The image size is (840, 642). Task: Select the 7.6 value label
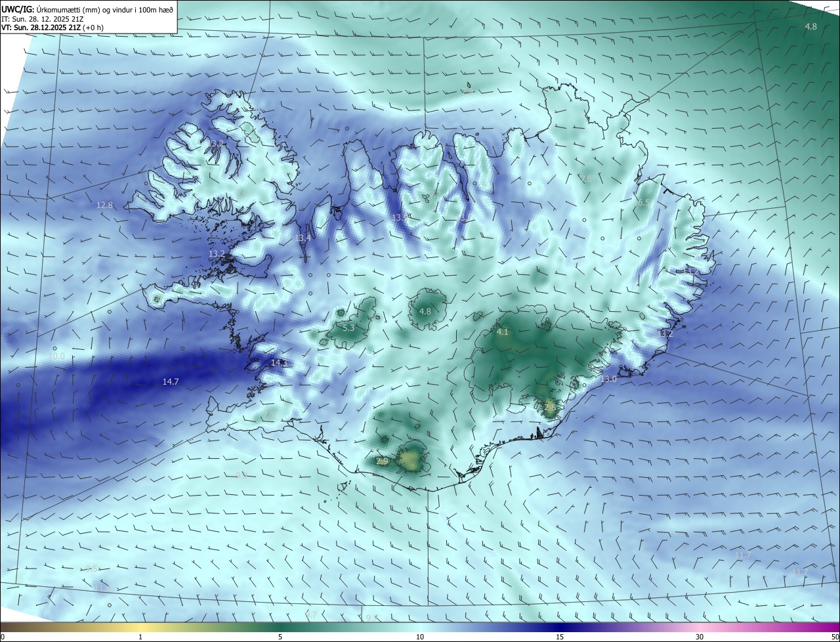click(586, 179)
